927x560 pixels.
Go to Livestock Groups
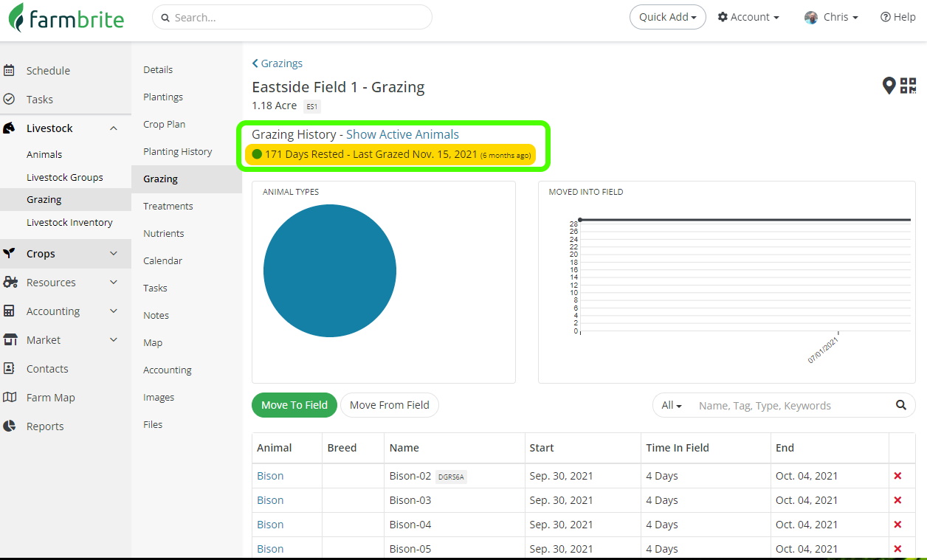(65, 177)
